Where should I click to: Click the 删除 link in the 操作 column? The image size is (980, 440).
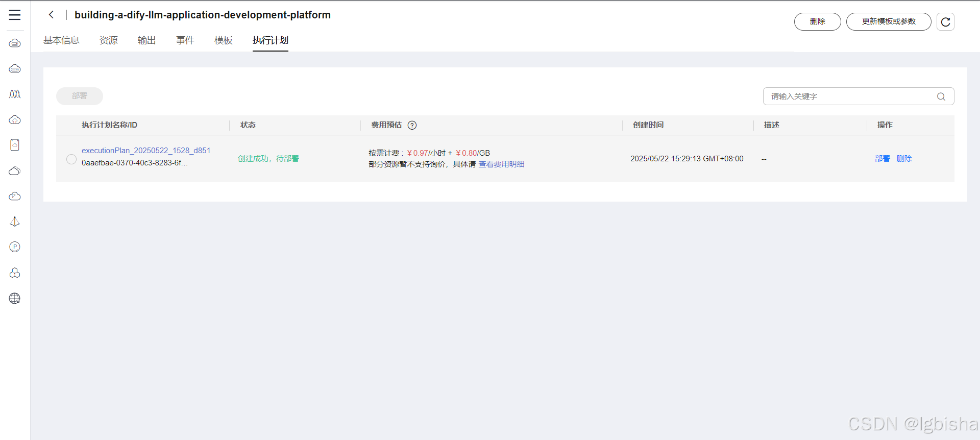coord(904,159)
